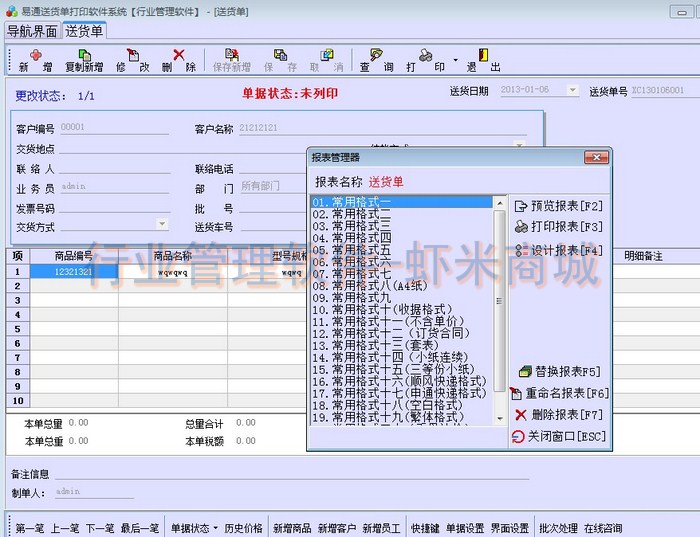Click 删除报表[F7] in the report manager
The image size is (700, 537).
559,415
